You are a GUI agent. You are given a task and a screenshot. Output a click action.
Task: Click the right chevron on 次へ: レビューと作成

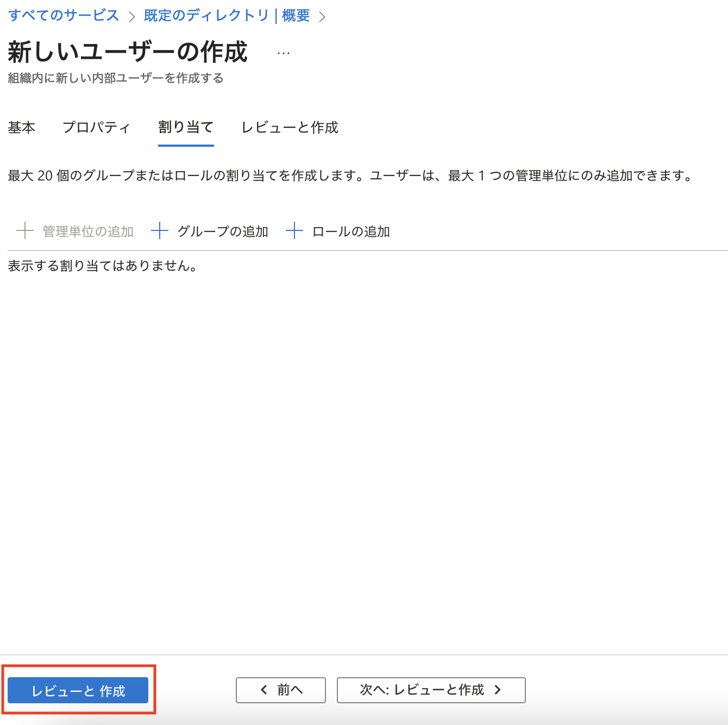(497, 690)
